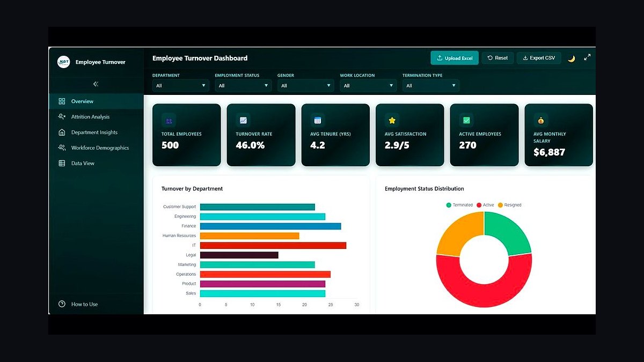Click the Active Employees checkmark icon
Viewport: 644px width, 362px height.
(x=466, y=121)
